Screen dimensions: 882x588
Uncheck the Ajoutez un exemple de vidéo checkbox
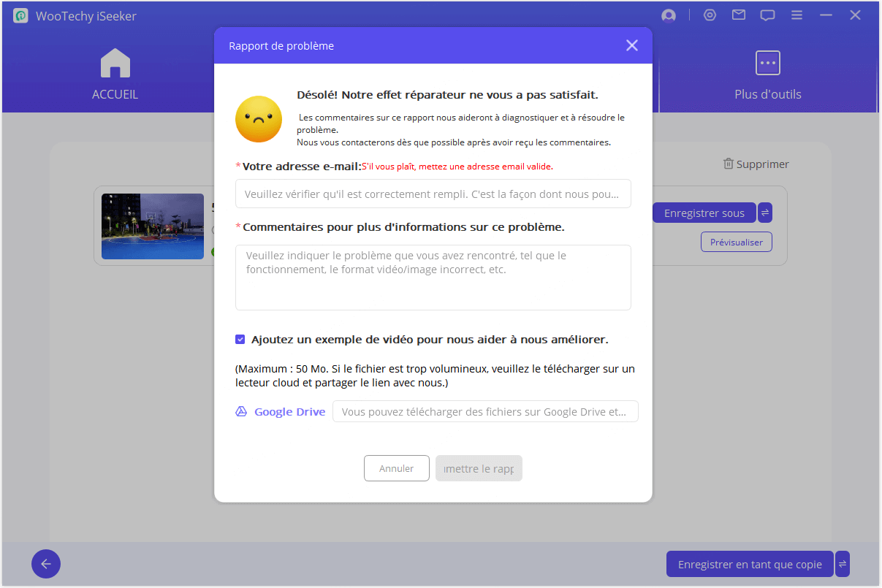(240, 340)
